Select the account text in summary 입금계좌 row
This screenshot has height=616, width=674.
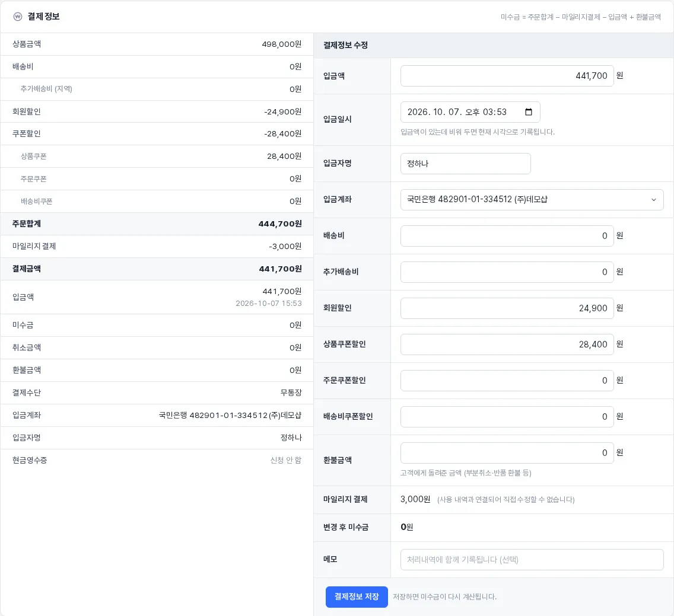[230, 416]
